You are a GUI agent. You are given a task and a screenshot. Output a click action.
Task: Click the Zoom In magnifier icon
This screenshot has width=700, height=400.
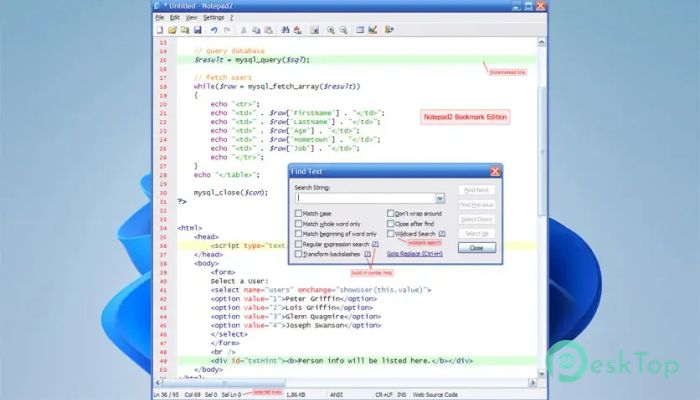point(331,30)
